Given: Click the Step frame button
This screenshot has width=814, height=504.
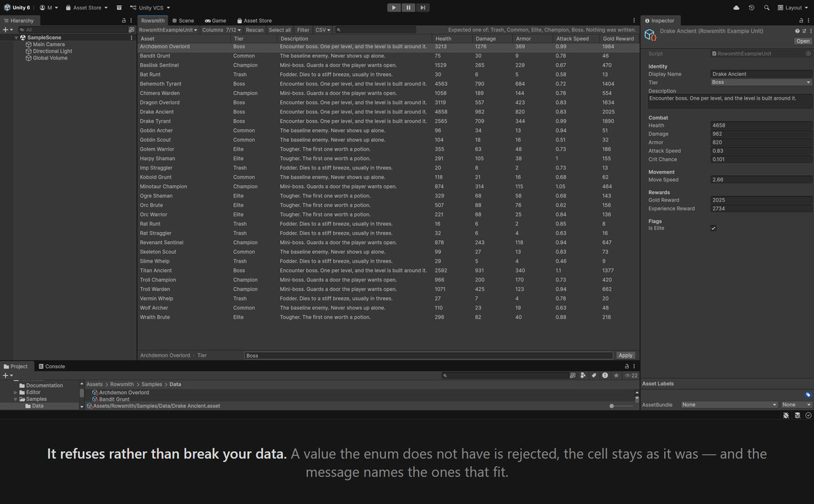Looking at the screenshot, I should pyautogui.click(x=423, y=7).
